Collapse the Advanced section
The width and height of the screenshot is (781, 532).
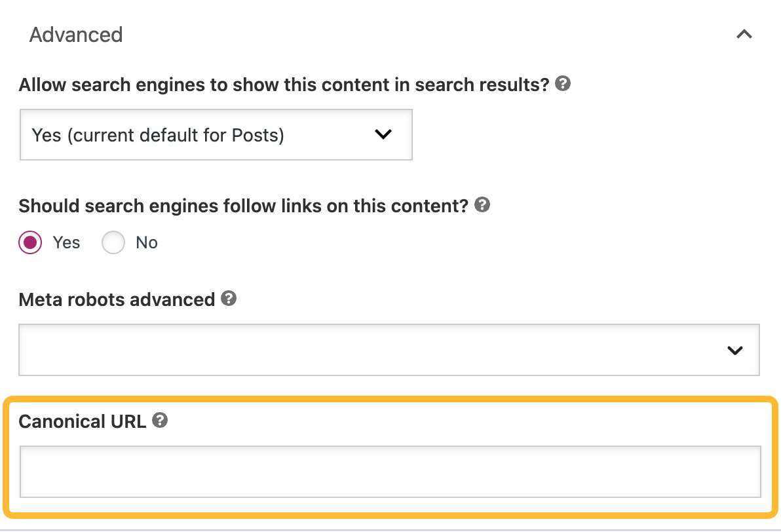pos(744,34)
